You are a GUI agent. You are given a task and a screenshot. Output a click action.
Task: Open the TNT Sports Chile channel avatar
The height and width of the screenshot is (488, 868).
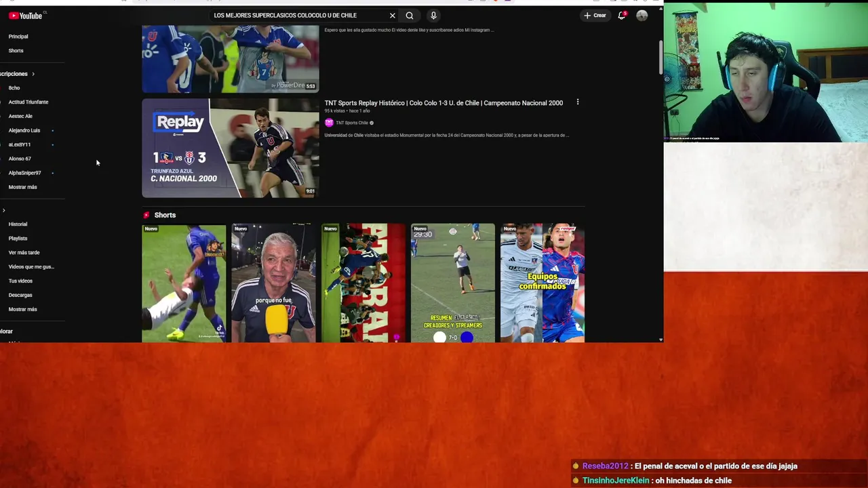329,123
